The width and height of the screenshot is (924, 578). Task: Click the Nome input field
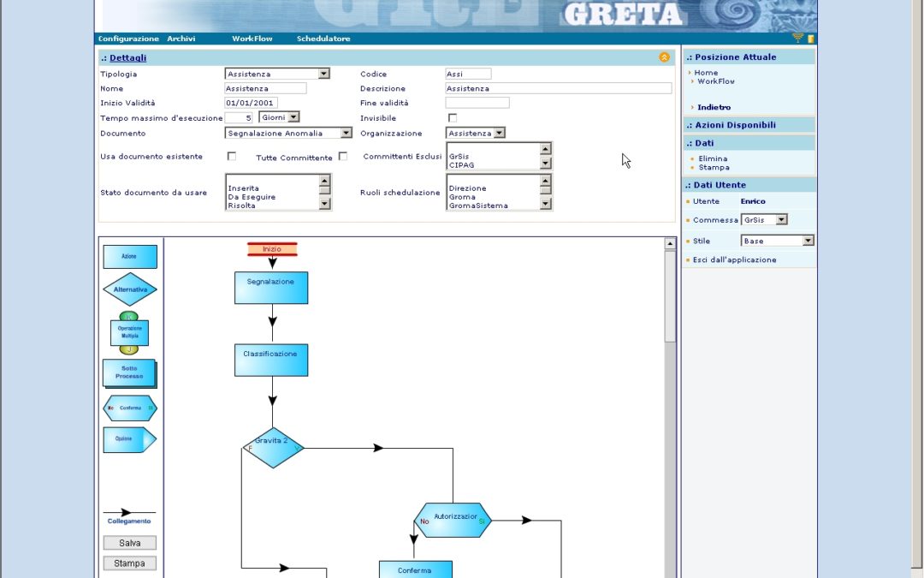point(265,88)
